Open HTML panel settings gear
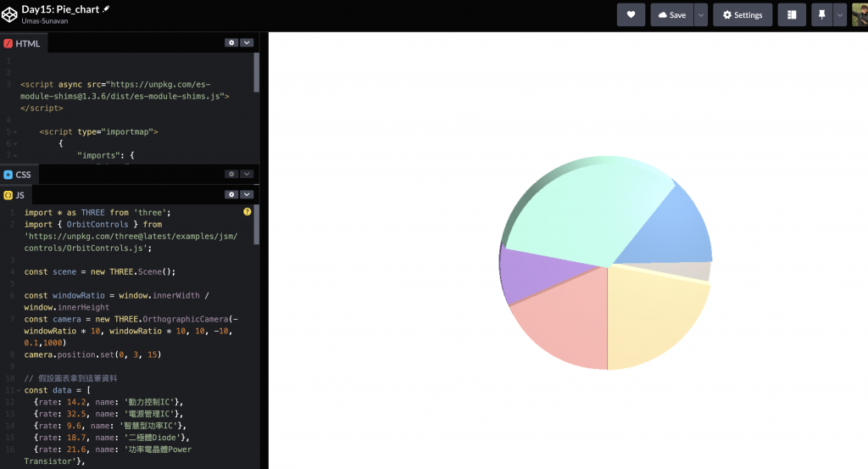This screenshot has height=469, width=868. click(x=231, y=42)
